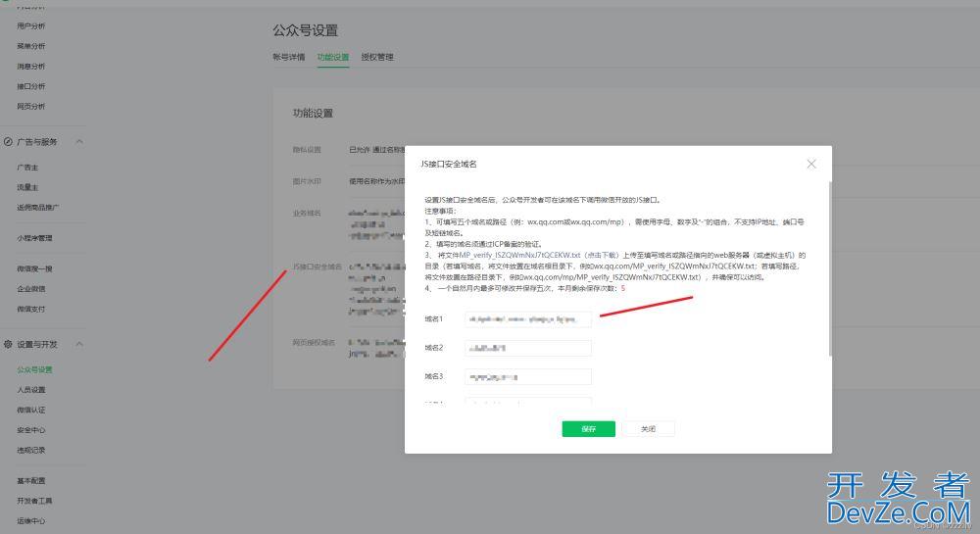Image resolution: width=980 pixels, height=534 pixels.
Task: Click the 广告与服务 compass icon
Action: coord(8,142)
